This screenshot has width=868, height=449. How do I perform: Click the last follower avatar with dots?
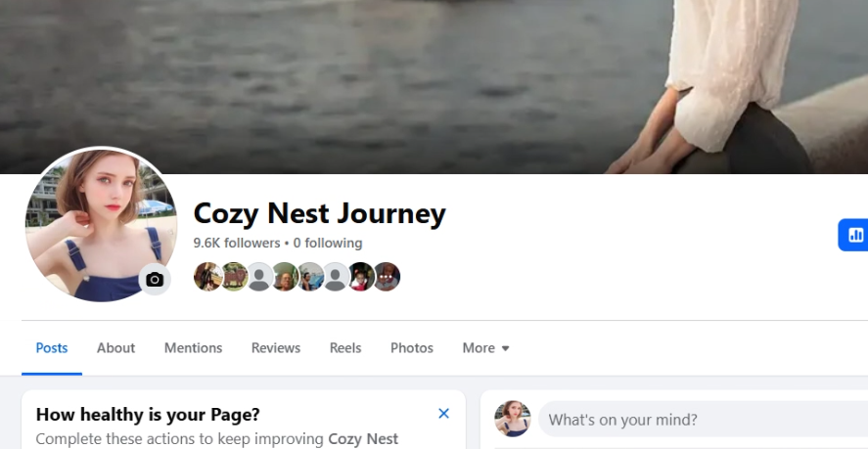click(x=388, y=277)
